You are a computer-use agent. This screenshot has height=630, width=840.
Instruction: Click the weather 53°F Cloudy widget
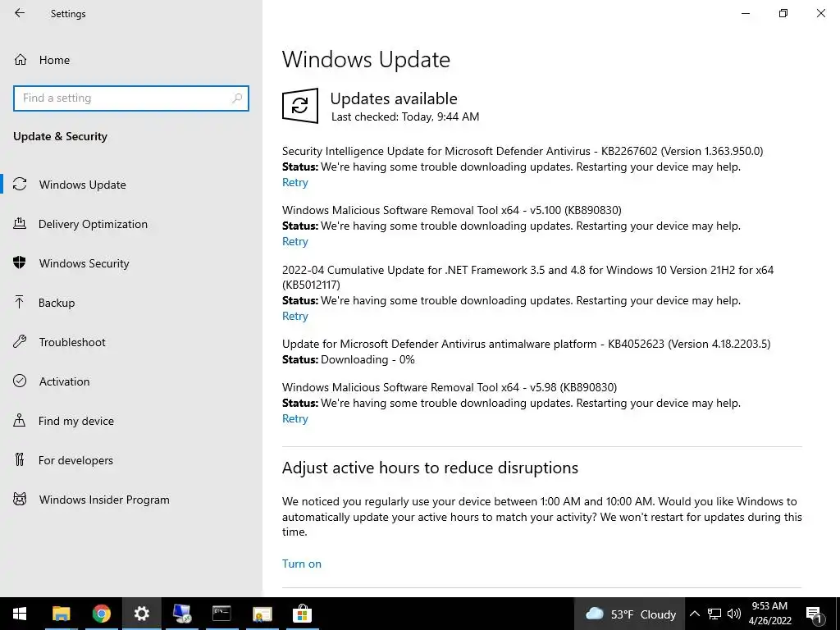point(630,614)
